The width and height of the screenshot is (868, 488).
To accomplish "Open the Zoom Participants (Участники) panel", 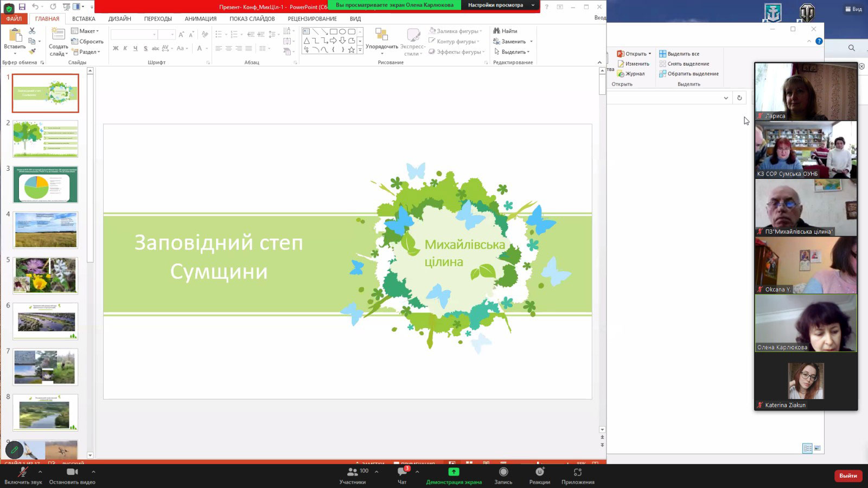I will click(353, 476).
